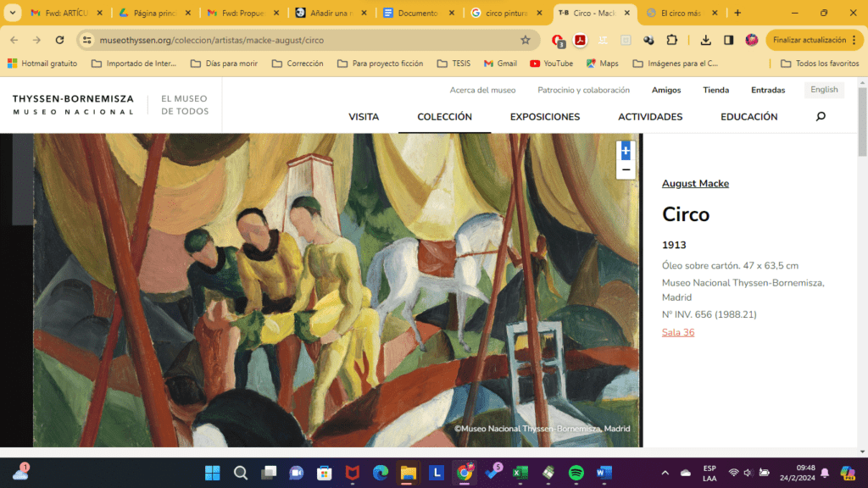Screen dimensions: 868x488
Task: Open the Corrección bookmarks folder
Action: click(298, 64)
